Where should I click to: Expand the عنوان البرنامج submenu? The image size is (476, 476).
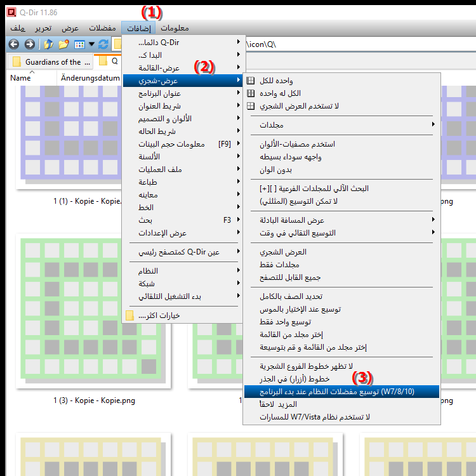coord(182,93)
